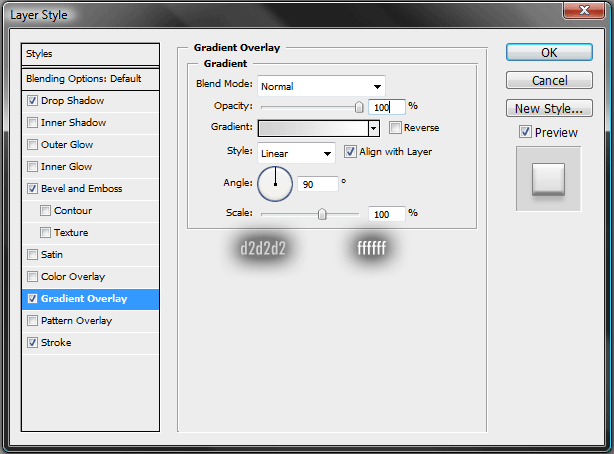Enable the Pattern Overlay checkbox
Image resolution: width=614 pixels, height=454 pixels.
click(33, 320)
